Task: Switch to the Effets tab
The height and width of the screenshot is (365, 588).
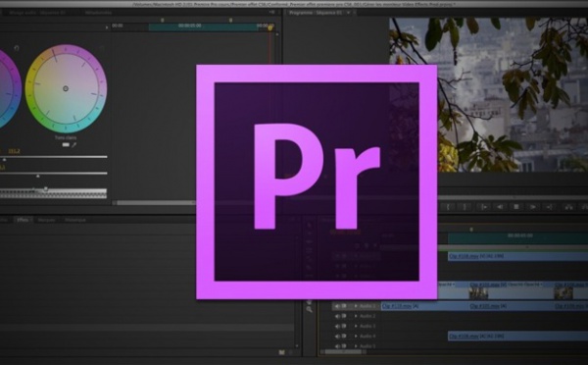Action: tap(24, 220)
